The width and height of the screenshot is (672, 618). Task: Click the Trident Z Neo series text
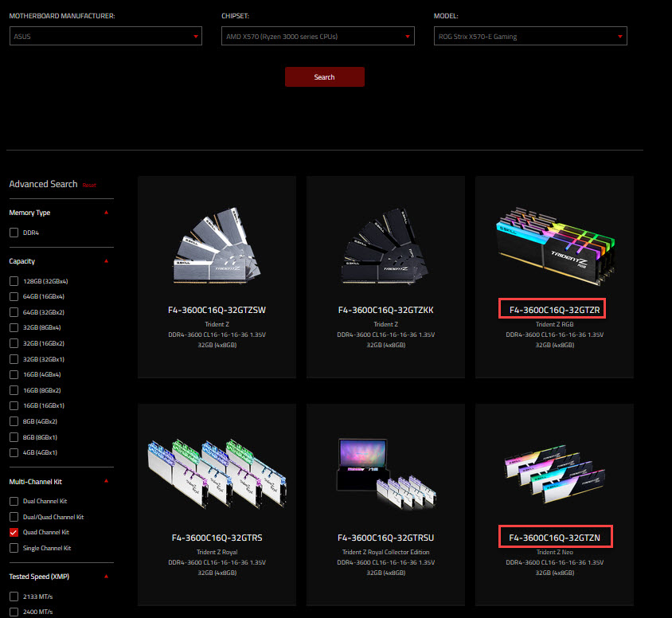coord(555,552)
